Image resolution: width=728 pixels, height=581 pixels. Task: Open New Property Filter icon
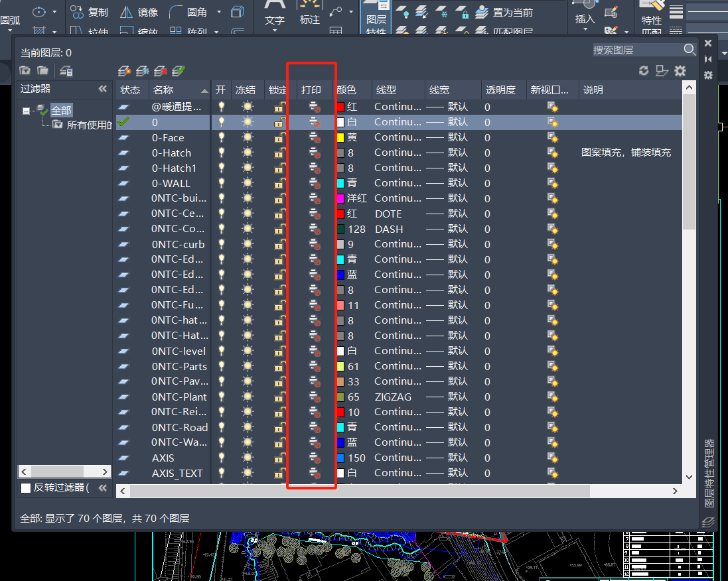25,70
